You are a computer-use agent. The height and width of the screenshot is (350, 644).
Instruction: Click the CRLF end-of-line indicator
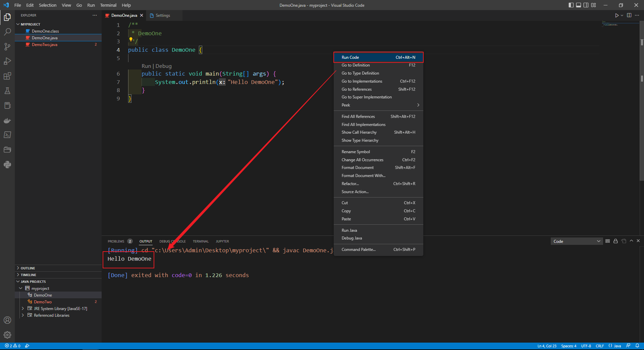tap(600, 346)
